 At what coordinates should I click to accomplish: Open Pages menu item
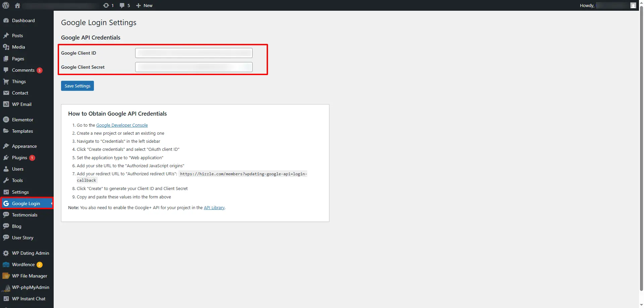(27, 59)
